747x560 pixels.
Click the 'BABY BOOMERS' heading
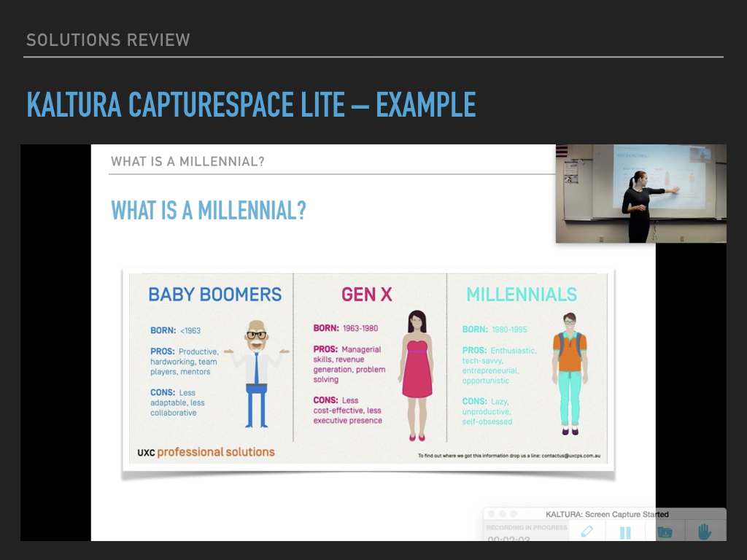(215, 295)
